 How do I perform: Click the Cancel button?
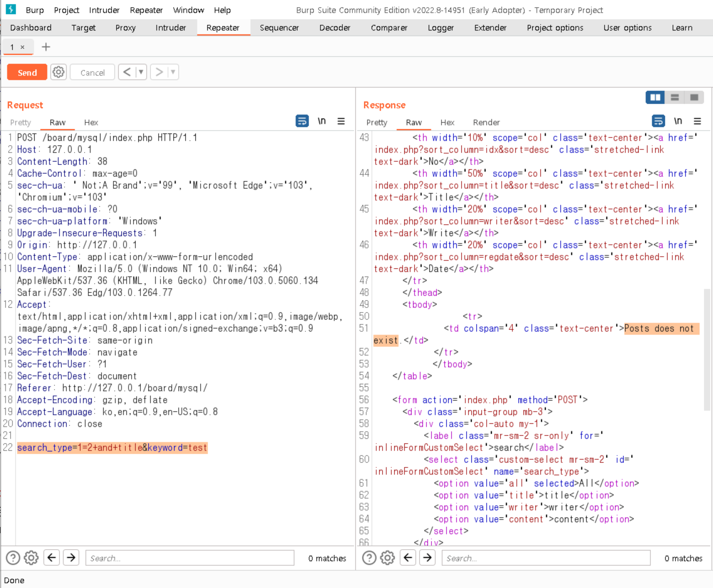[92, 72]
